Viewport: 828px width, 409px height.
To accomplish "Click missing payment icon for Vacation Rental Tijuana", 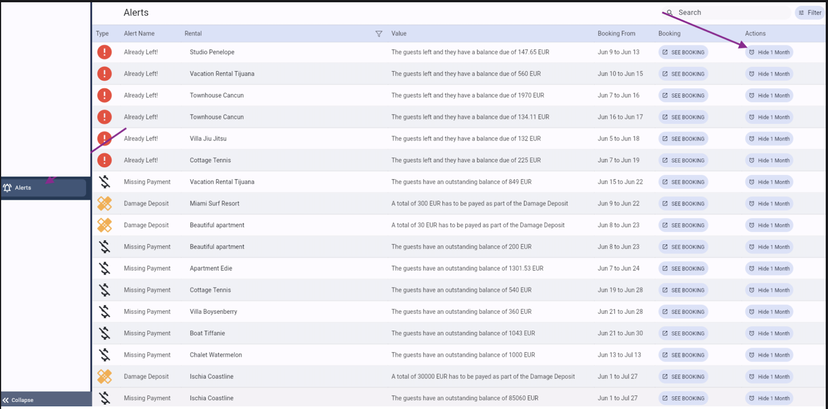I will tap(105, 182).
